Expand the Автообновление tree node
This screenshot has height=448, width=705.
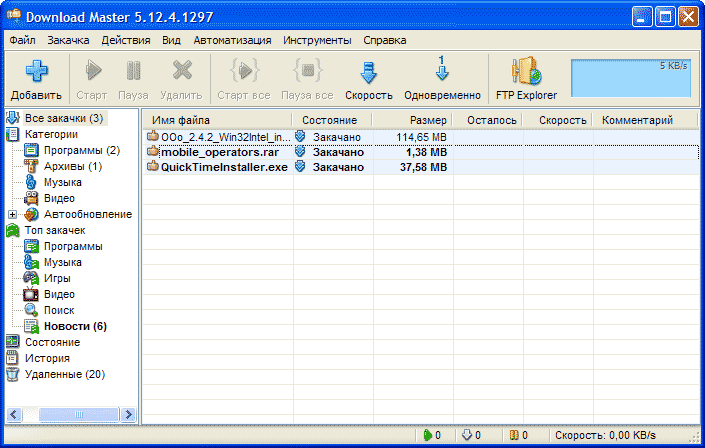pos(12,214)
